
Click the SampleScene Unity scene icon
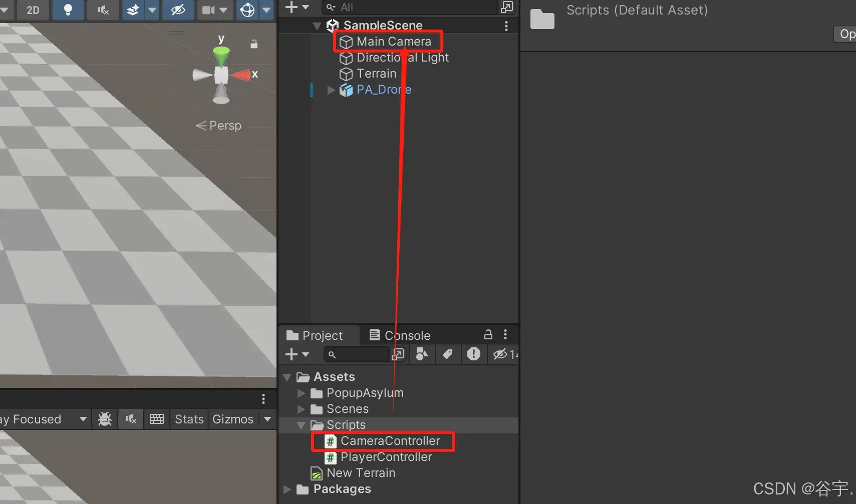(x=333, y=25)
